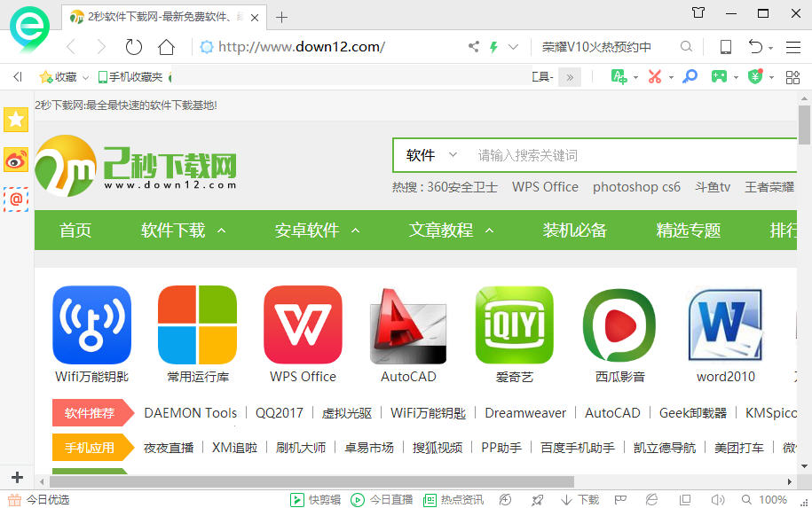The image size is (812, 508).
Task: Click the browser home button
Action: click(166, 47)
